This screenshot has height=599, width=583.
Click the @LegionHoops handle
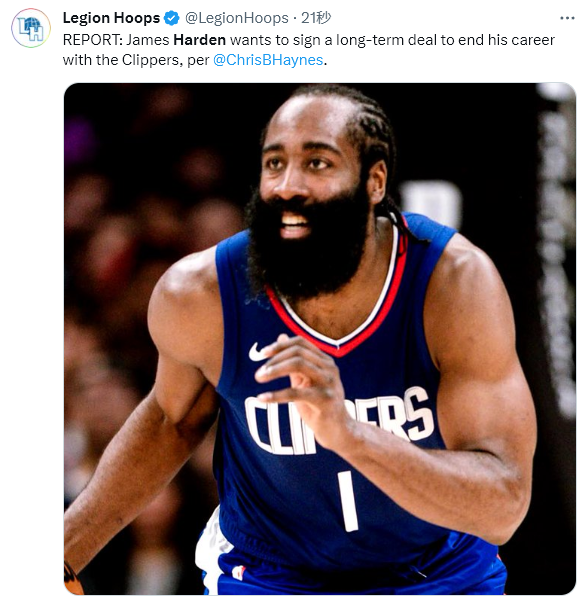(236, 18)
